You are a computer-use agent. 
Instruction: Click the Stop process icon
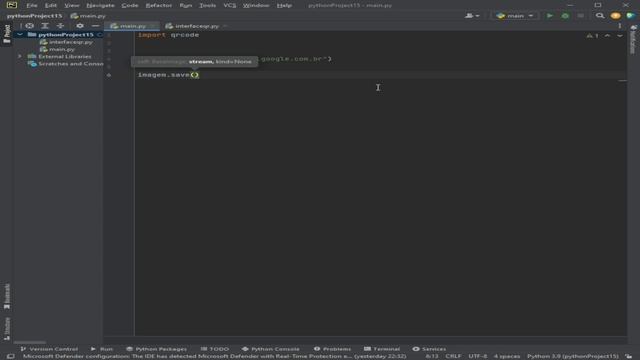pyautogui.click(x=580, y=16)
